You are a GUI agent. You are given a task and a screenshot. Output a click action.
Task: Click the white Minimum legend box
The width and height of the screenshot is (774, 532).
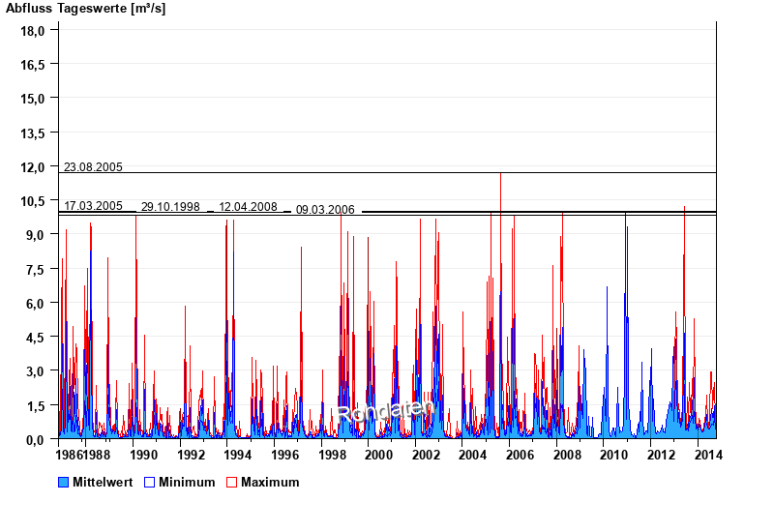coord(149,482)
